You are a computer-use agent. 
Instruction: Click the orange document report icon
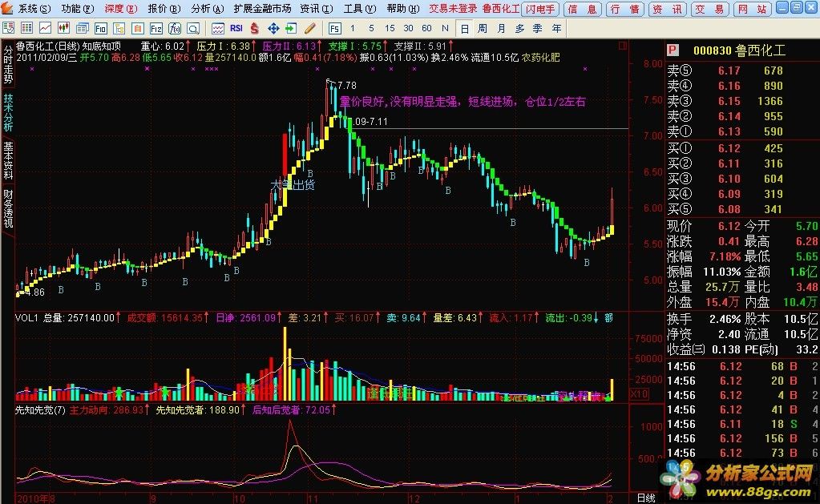(138, 28)
